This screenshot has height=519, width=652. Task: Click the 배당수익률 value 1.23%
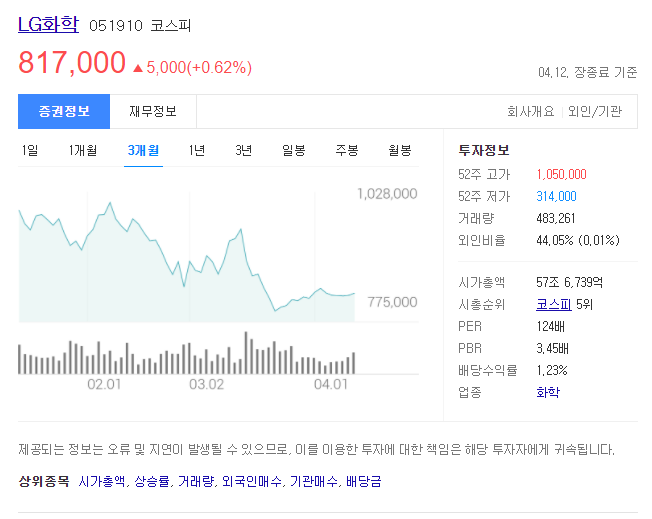(x=552, y=370)
